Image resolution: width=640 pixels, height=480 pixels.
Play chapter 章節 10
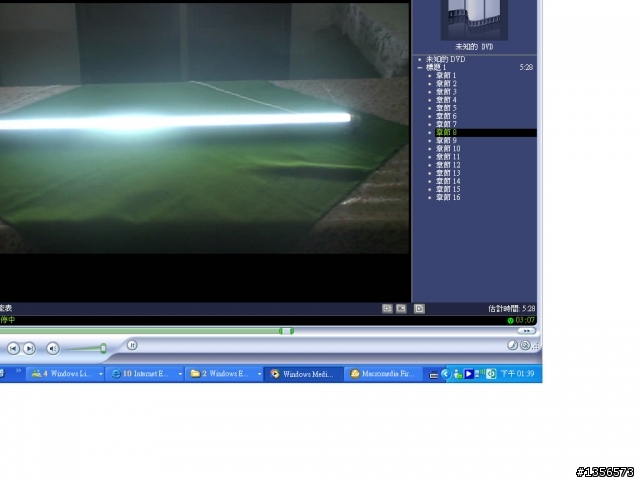pyautogui.click(x=448, y=149)
